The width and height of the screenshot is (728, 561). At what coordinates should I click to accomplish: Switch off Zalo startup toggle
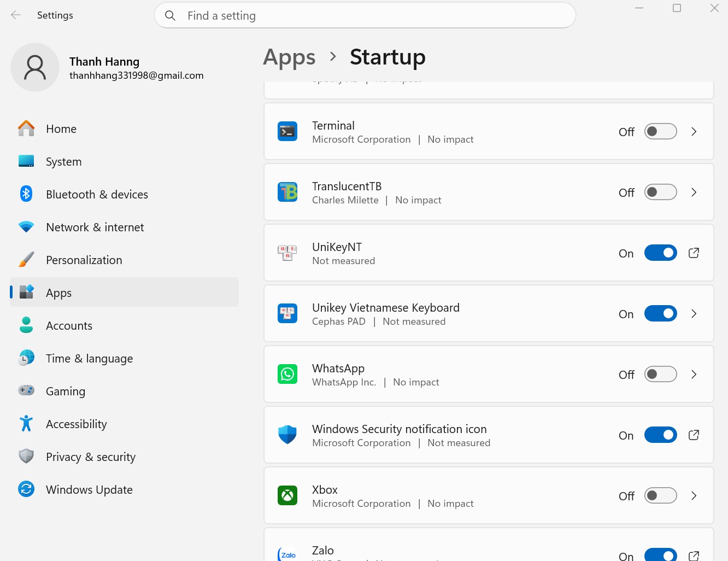pyautogui.click(x=661, y=554)
